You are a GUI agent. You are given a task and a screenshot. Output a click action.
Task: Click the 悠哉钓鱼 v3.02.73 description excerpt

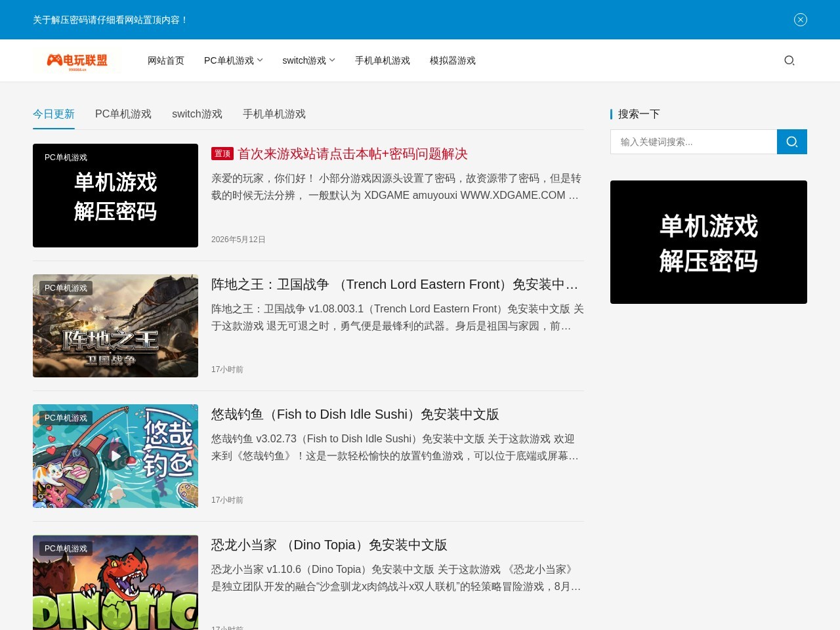[395, 447]
